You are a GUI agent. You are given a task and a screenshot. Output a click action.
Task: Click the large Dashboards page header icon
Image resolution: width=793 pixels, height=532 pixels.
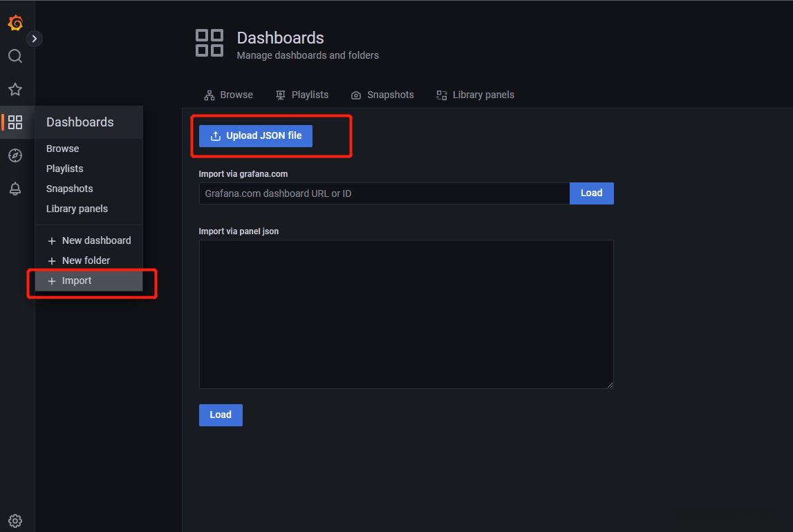[209, 43]
